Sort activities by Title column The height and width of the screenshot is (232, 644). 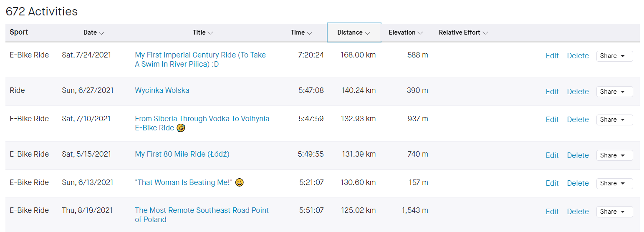click(x=202, y=32)
